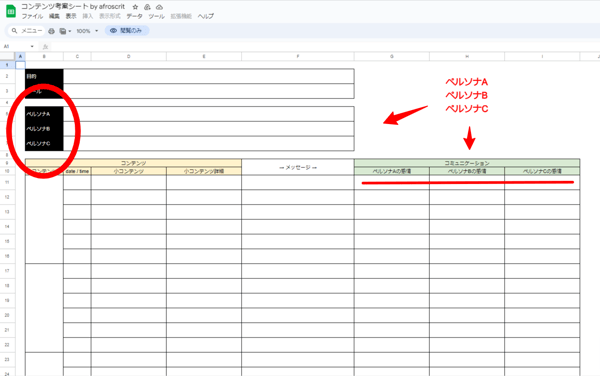Open the 挿入 menu
Image resolution: width=600 pixels, height=376 pixels.
(x=88, y=16)
